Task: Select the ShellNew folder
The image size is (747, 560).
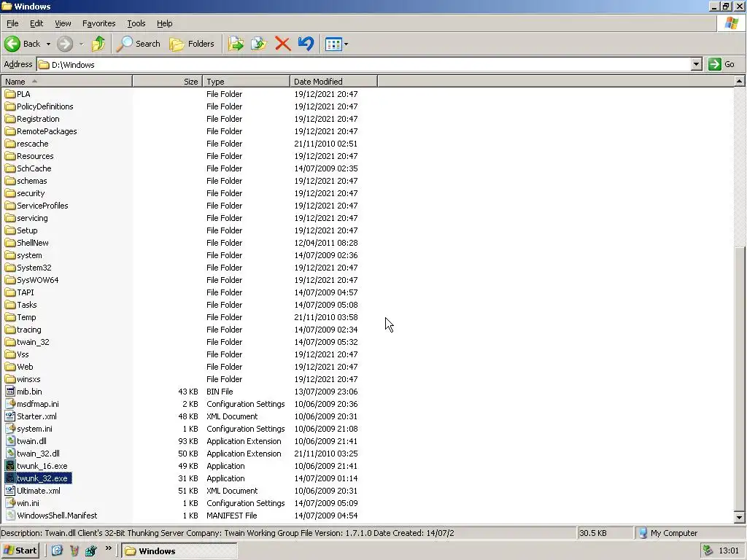Action: pos(27,242)
